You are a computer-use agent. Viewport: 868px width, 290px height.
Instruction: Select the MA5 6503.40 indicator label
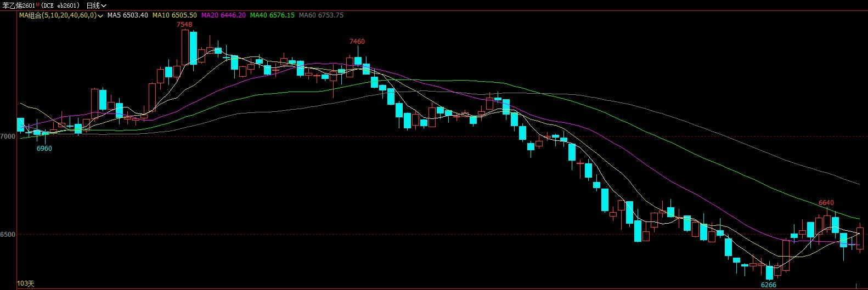pos(127,15)
